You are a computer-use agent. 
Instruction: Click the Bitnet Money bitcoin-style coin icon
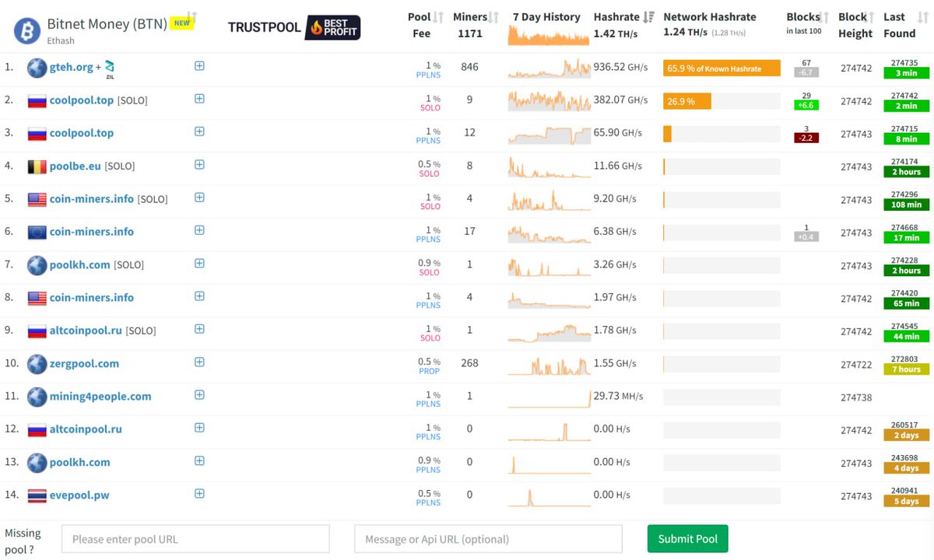[28, 30]
